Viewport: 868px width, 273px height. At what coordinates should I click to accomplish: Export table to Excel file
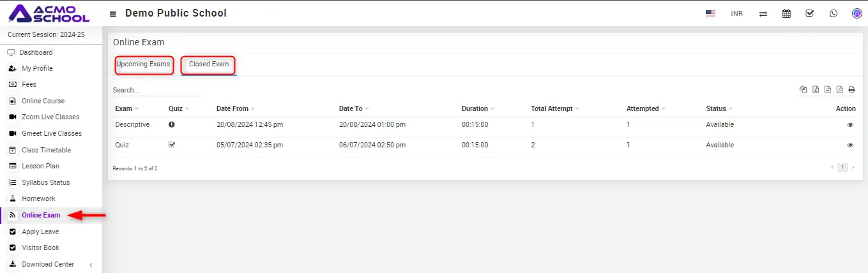click(x=816, y=90)
